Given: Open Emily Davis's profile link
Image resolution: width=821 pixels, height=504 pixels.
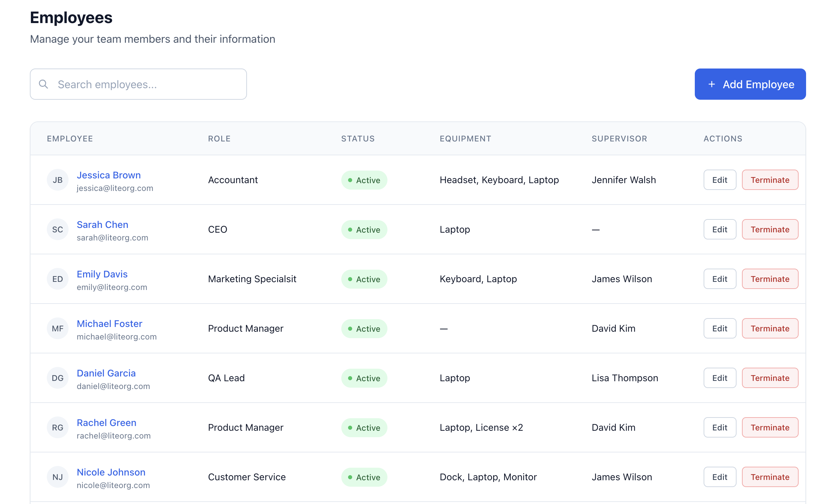Looking at the screenshot, I should tap(102, 274).
